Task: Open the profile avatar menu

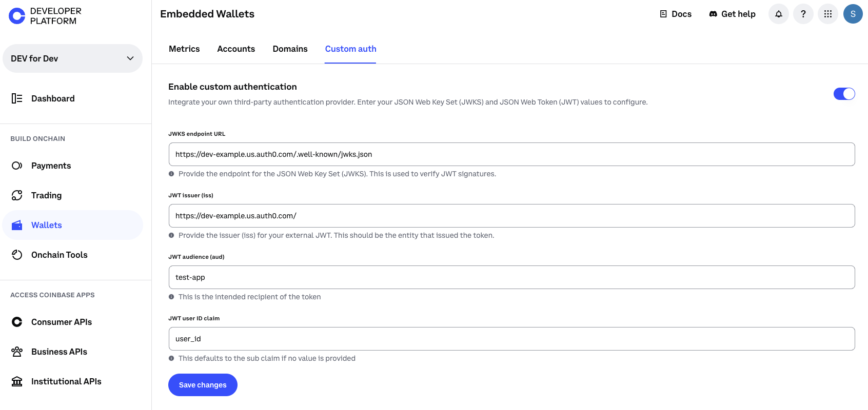Action: [x=853, y=14]
